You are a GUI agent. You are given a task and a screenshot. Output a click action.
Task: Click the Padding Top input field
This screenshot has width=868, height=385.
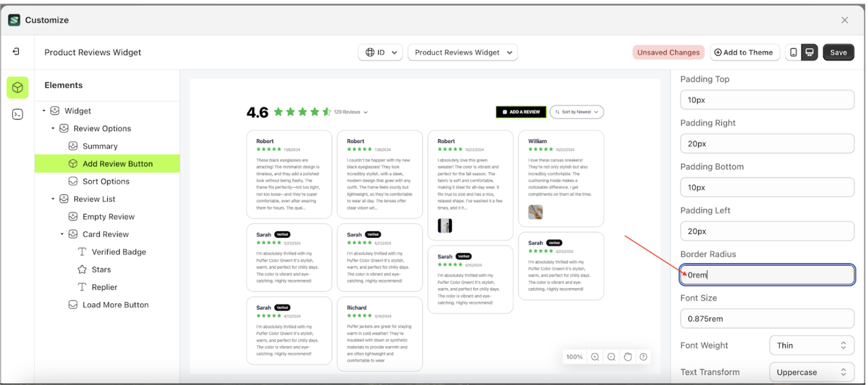point(767,100)
